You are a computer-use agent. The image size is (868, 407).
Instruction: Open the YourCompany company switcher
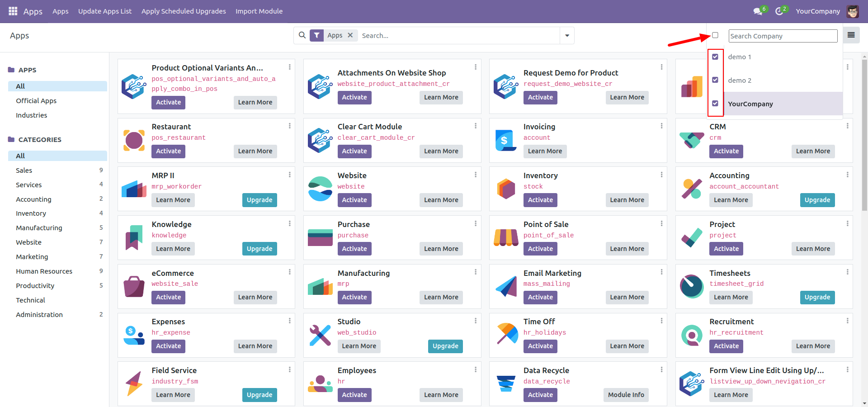point(818,11)
